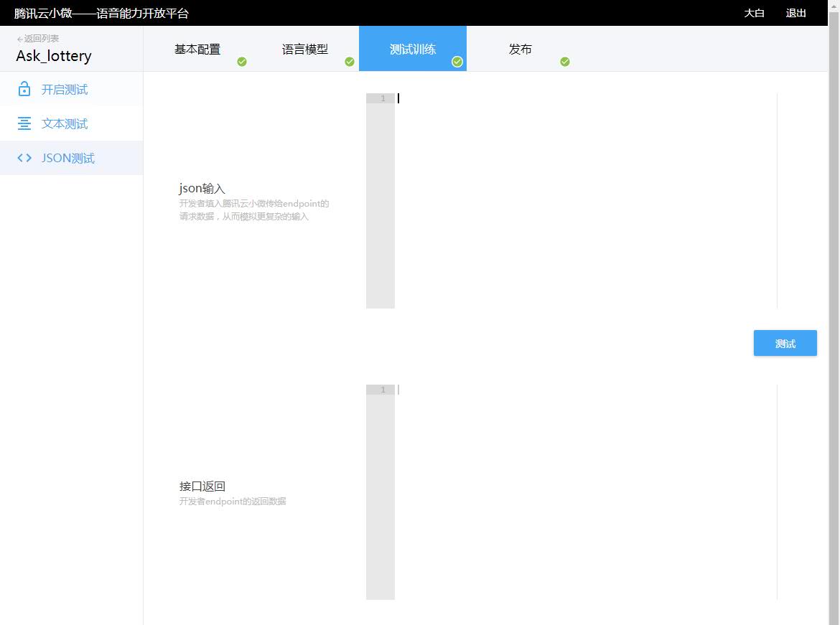Click the 返回列表 back link

point(38,39)
